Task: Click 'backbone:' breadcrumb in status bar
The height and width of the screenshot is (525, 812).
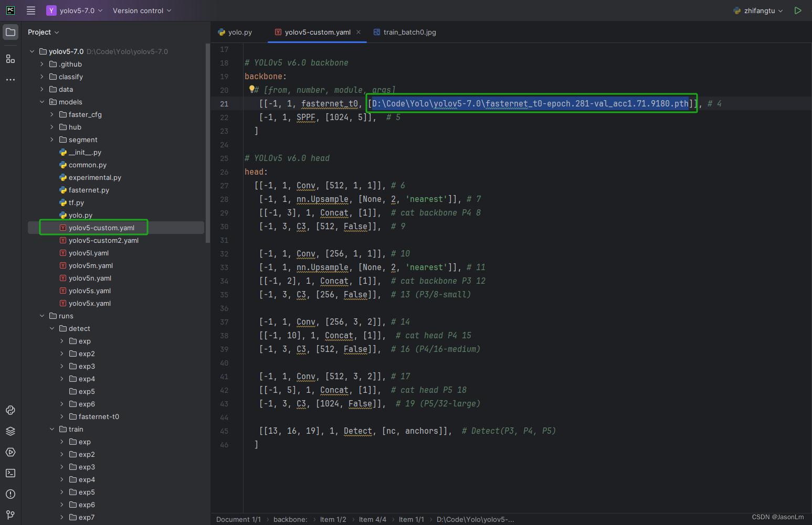Action: click(290, 519)
